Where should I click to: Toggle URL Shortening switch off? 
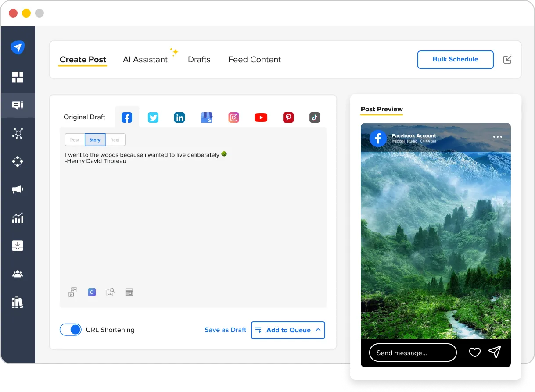pyautogui.click(x=71, y=330)
